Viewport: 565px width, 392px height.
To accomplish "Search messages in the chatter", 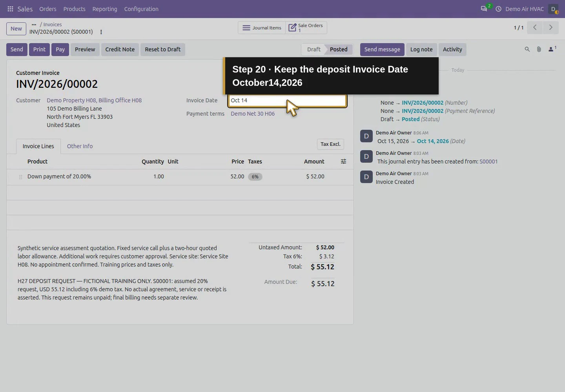I will [x=527, y=49].
